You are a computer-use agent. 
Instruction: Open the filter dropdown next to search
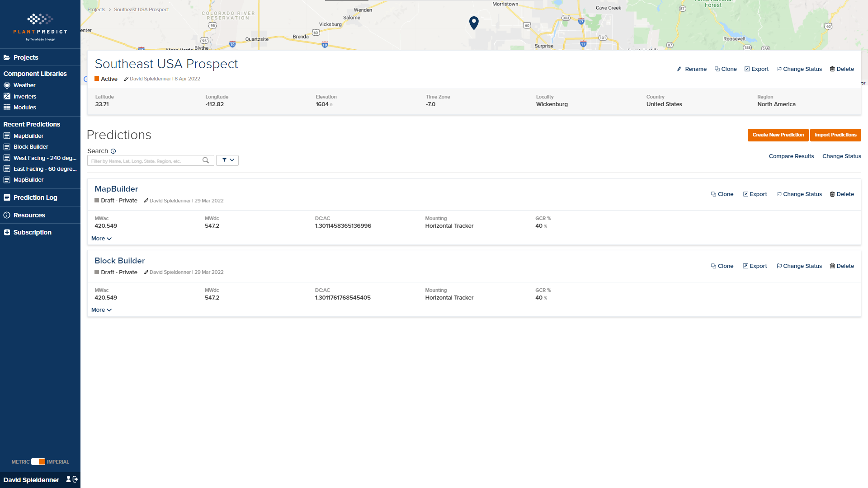[227, 160]
